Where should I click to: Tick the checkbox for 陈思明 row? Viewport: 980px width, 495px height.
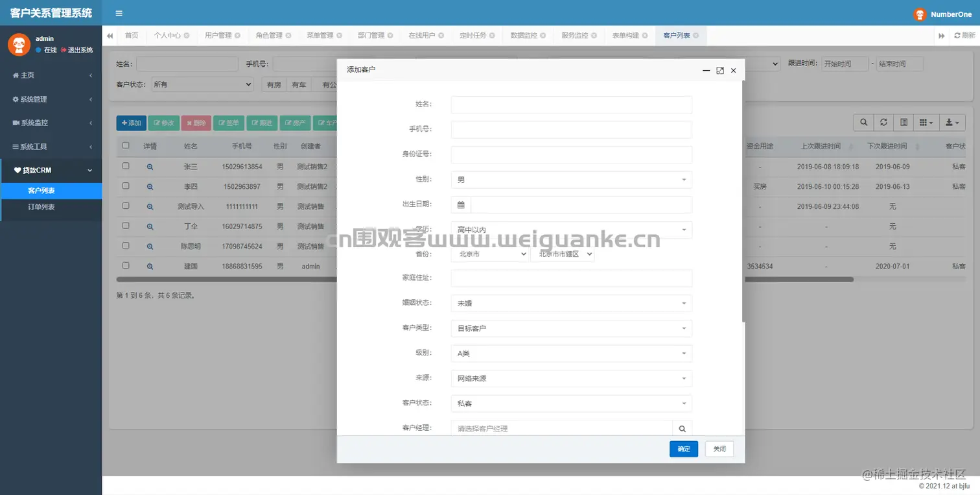[126, 246]
